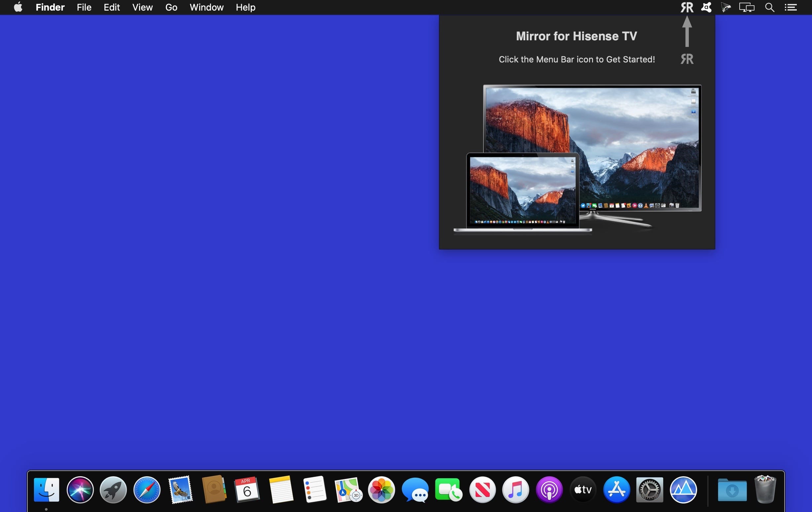Open the Podcasts app in Dock
Image resolution: width=812 pixels, height=512 pixels.
click(549, 490)
